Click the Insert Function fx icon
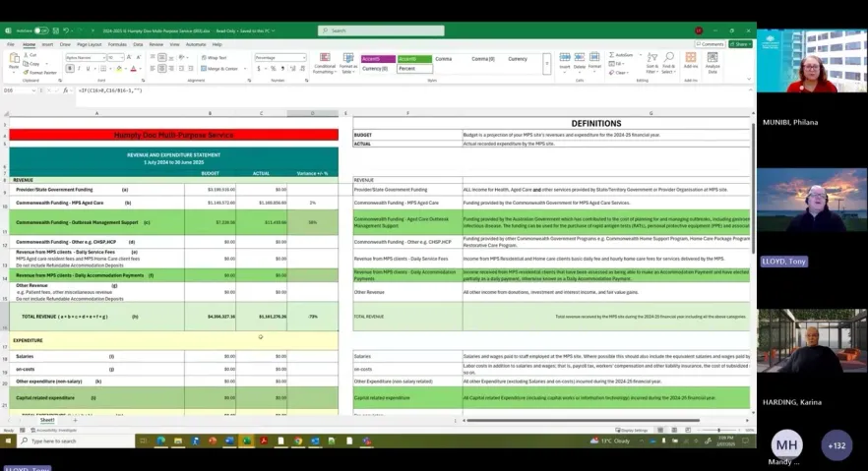Screen dimensions: 868x471 click(x=65, y=90)
